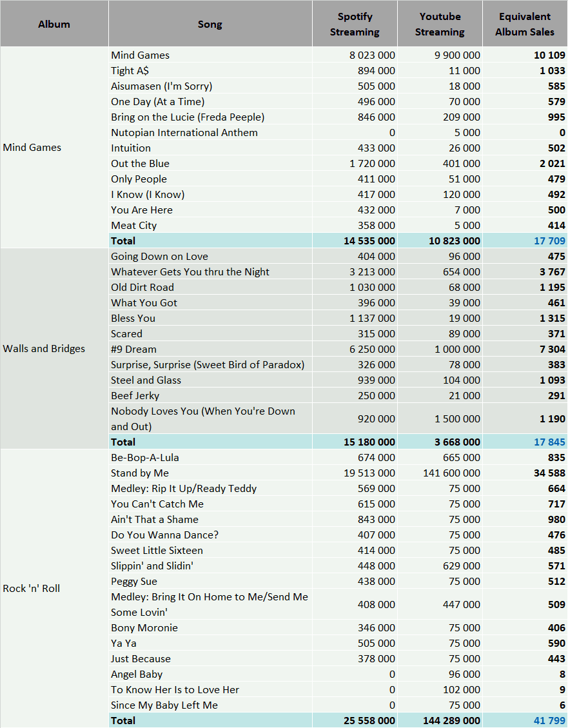Screen dimensions: 568x728
Task: Select I Know (I Know) song cell
Action: tap(210, 194)
